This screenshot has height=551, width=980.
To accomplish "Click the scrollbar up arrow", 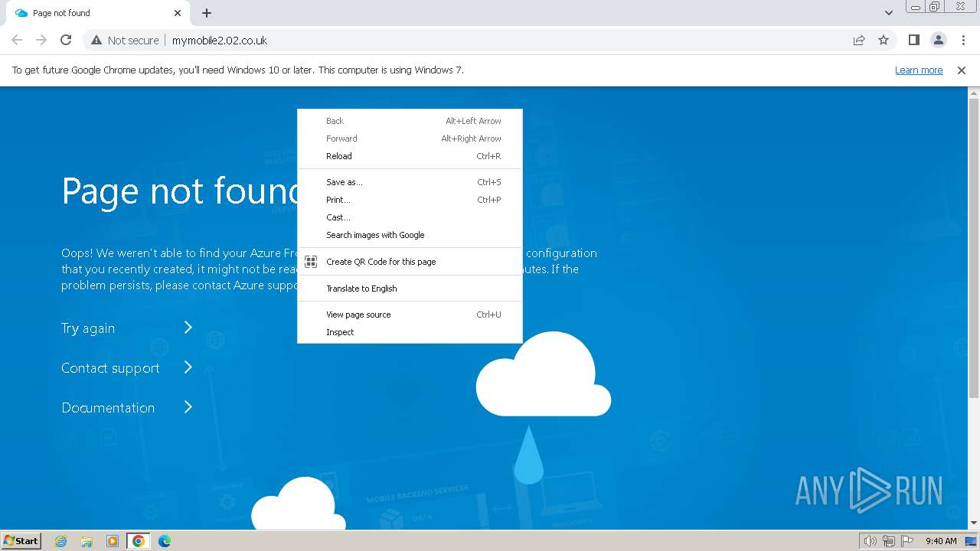I will pyautogui.click(x=974, y=93).
